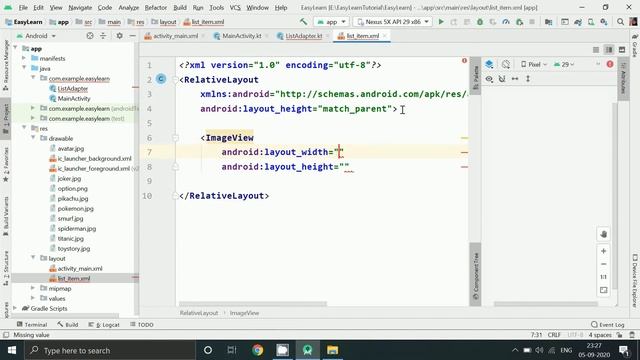Switch to Code-only view mode
Viewport: 640px width, 360px height.
[x=596, y=50]
